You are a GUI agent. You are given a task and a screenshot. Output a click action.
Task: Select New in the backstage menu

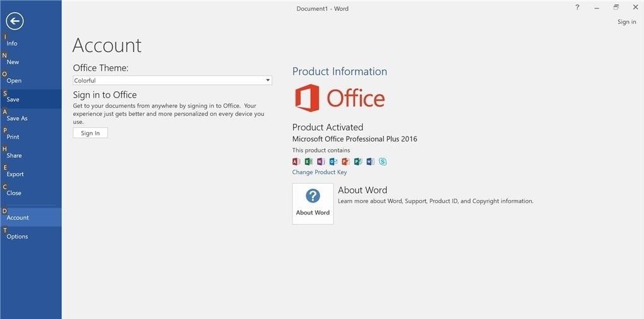(x=31, y=62)
